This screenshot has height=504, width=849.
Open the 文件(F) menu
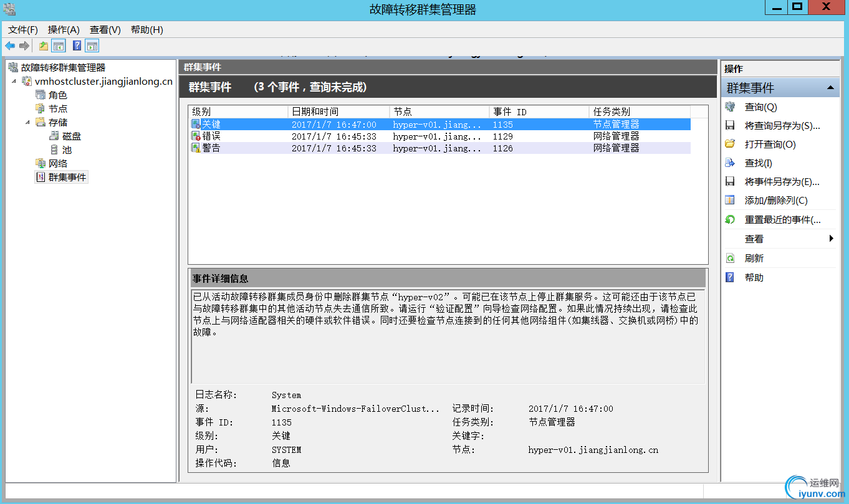23,29
